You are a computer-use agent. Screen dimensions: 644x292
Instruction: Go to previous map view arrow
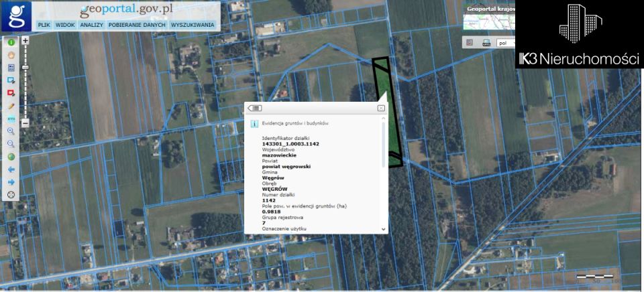click(x=11, y=169)
